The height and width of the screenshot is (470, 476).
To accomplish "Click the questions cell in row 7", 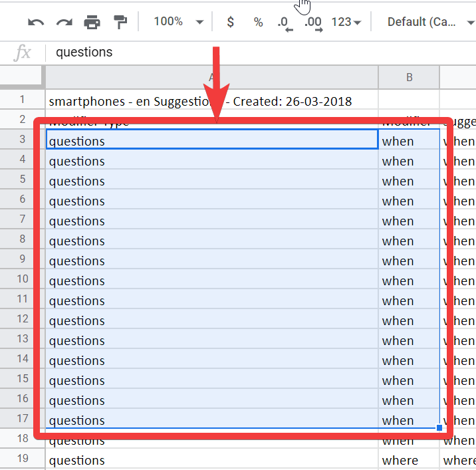I will click(212, 219).
